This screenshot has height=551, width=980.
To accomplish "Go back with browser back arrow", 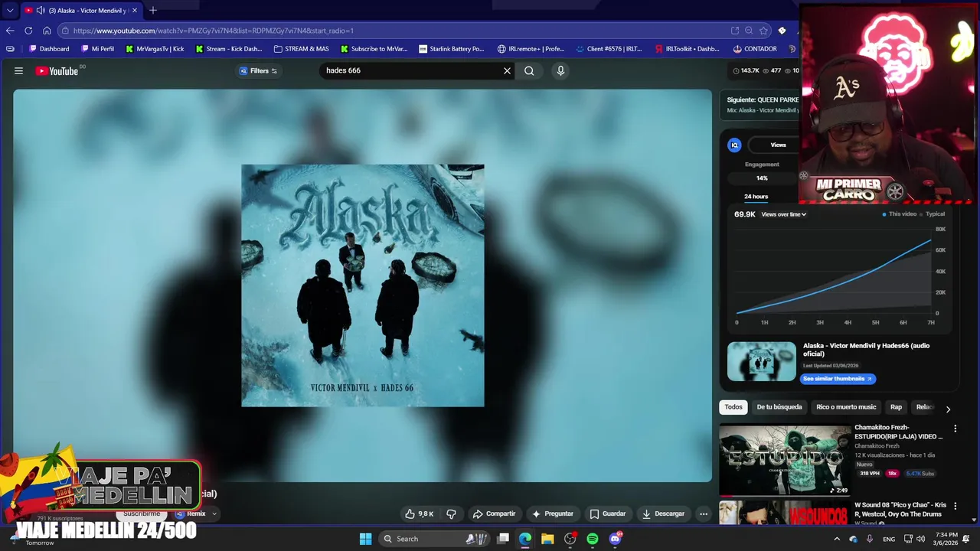I will tap(10, 31).
